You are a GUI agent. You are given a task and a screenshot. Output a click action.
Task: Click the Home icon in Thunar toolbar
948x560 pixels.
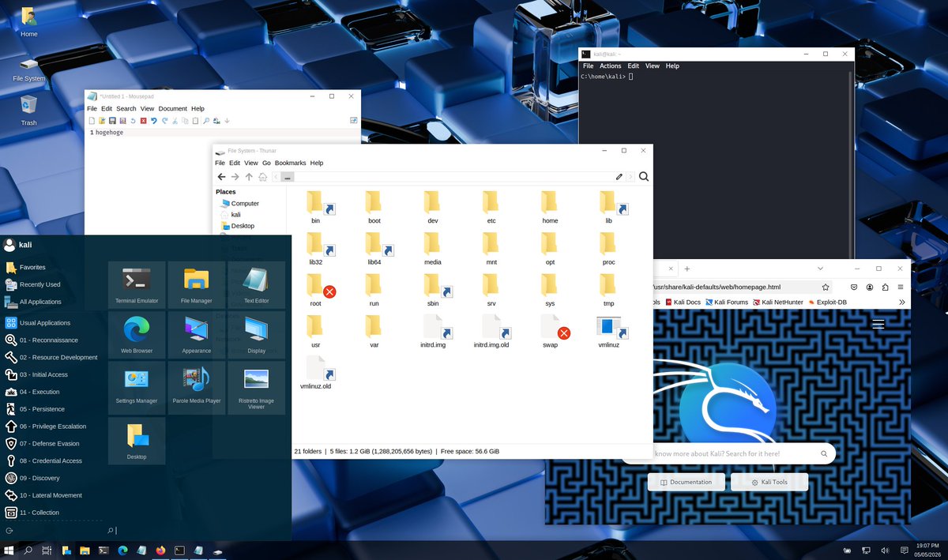point(262,177)
